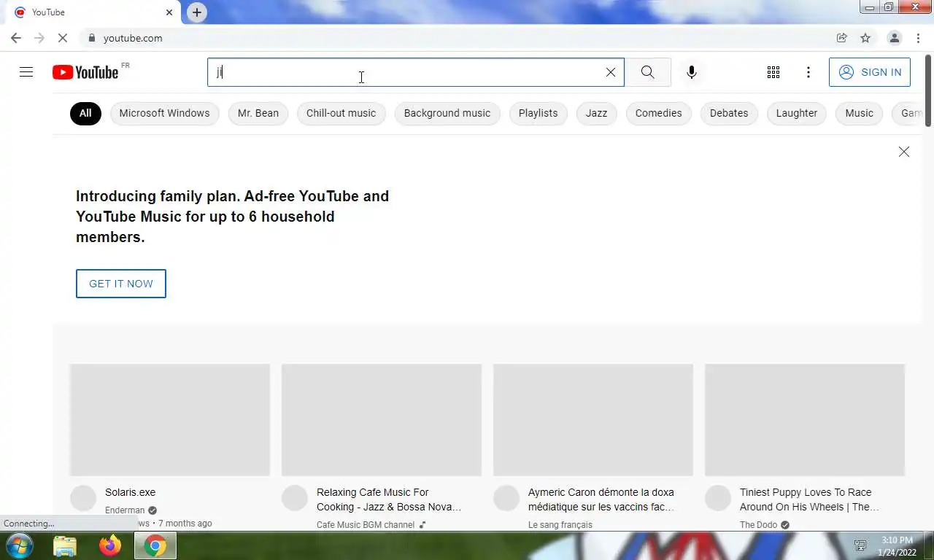Open the network tray icon
This screenshot has height=560, width=934.
coord(860,545)
